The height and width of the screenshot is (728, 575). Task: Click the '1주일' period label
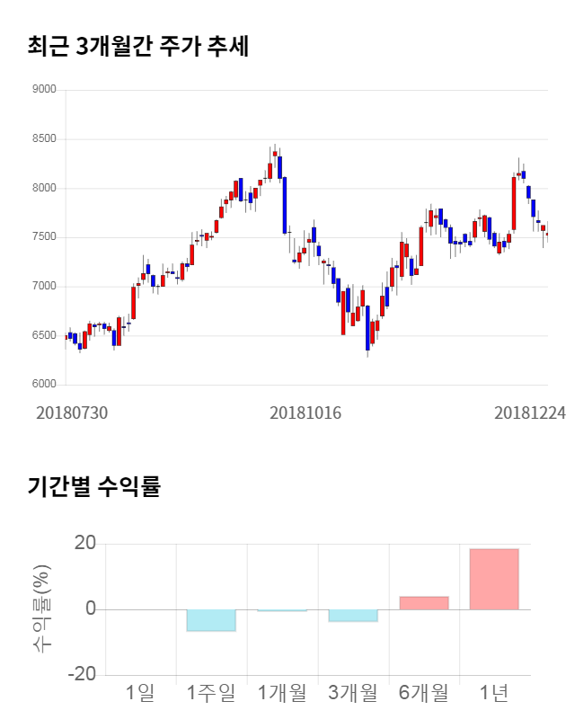pos(211,693)
